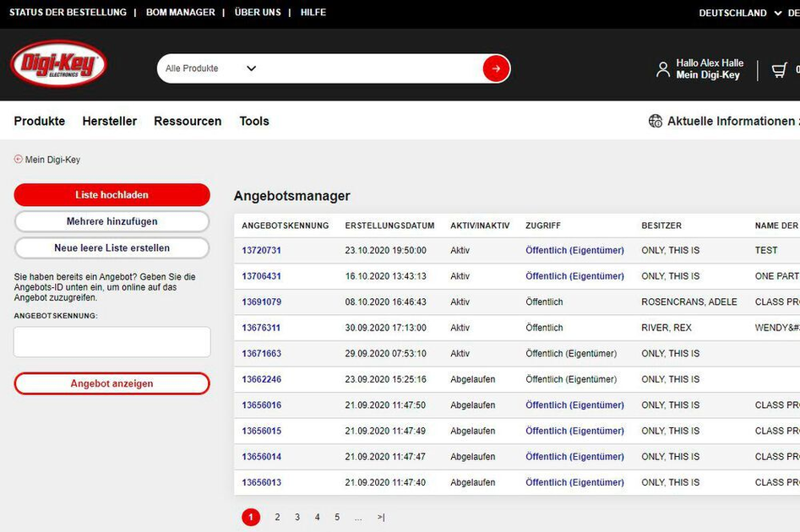Click the Digi-Key logo
The image size is (800, 532).
coord(60,65)
